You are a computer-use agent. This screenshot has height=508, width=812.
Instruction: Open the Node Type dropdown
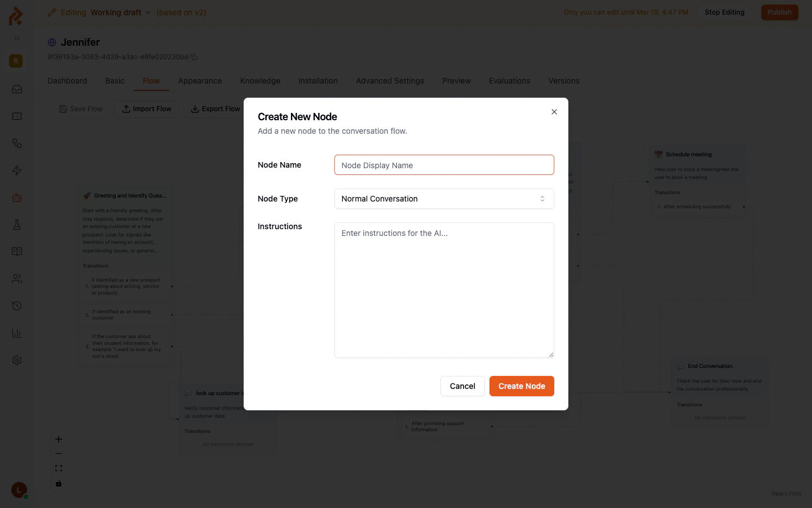coord(444,199)
